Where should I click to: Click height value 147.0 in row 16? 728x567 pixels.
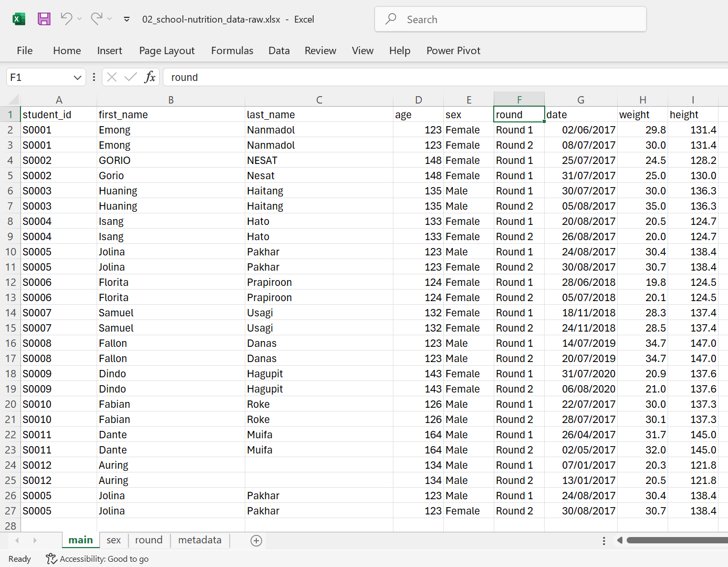[692, 343]
